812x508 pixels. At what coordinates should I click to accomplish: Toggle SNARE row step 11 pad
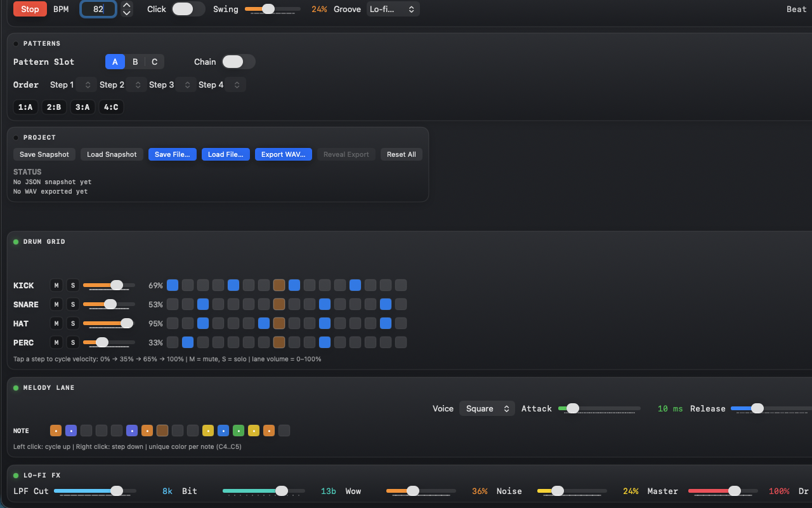325,304
